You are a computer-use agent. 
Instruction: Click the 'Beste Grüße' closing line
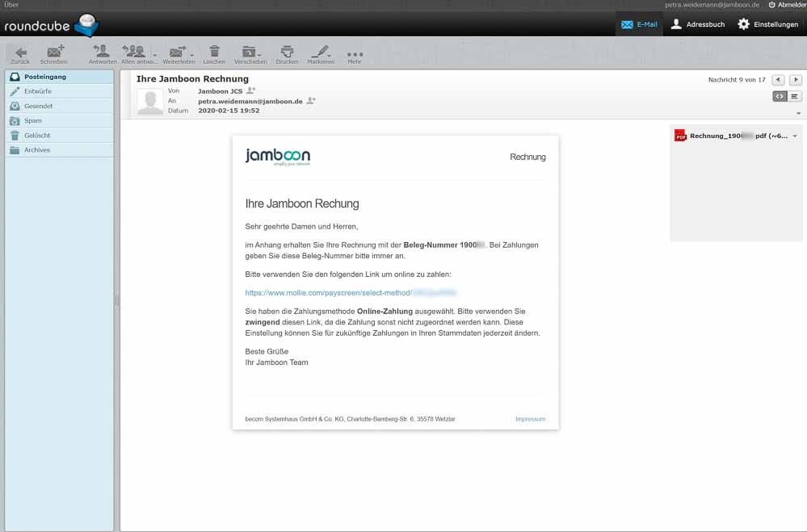[267, 351]
